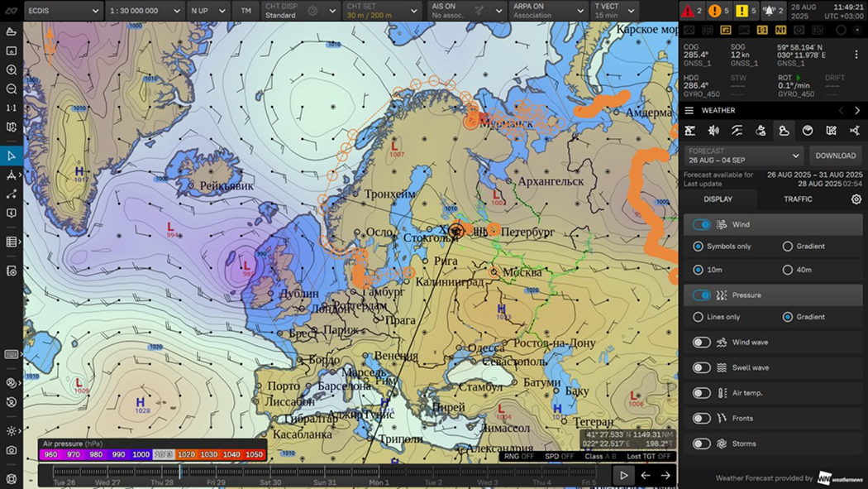This screenshot has height=489, width=868.
Task: Select the 40m wind height radio
Action: coord(788,270)
